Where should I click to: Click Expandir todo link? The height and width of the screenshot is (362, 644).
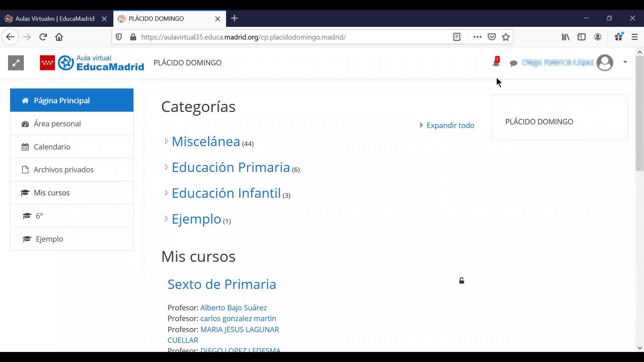point(450,125)
